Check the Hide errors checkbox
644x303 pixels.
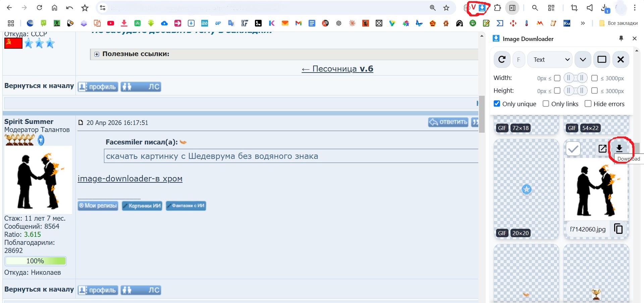(588, 103)
